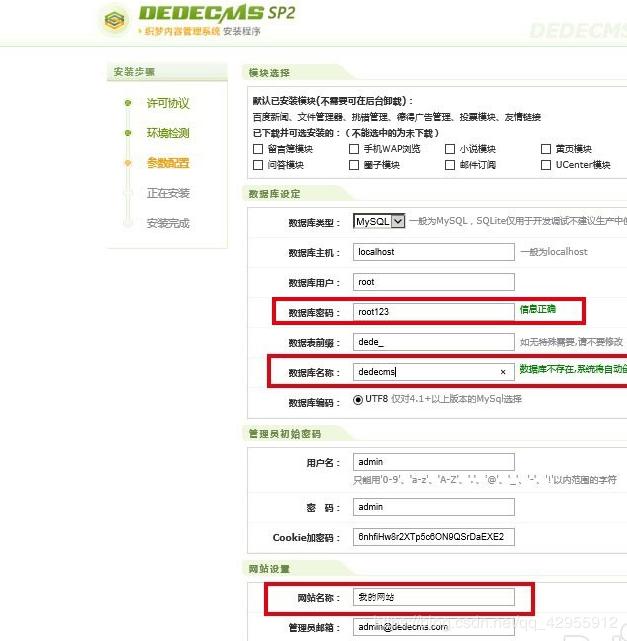Select the 参数配置 install step

[168, 163]
